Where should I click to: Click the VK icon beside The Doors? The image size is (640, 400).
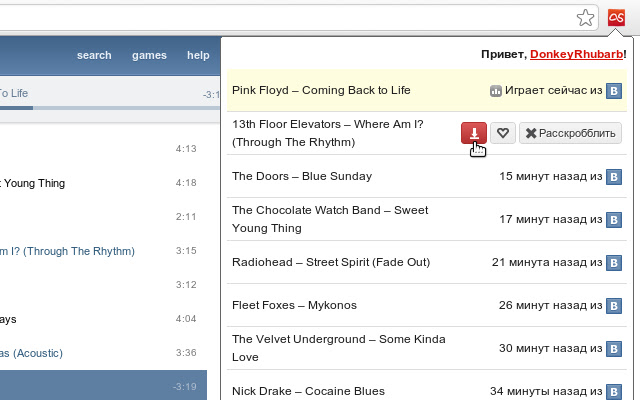(x=617, y=177)
